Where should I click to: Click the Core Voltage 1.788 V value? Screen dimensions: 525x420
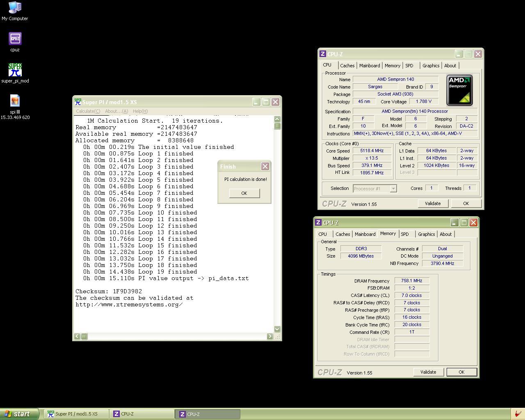424,101
